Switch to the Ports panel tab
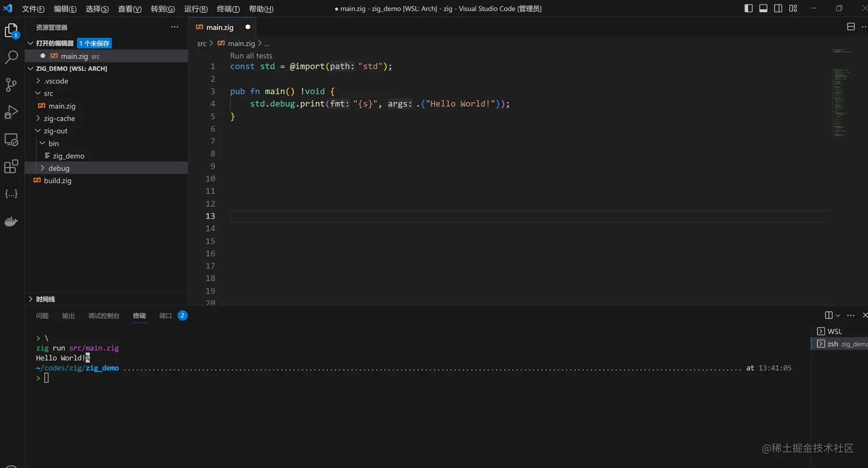 coord(165,316)
